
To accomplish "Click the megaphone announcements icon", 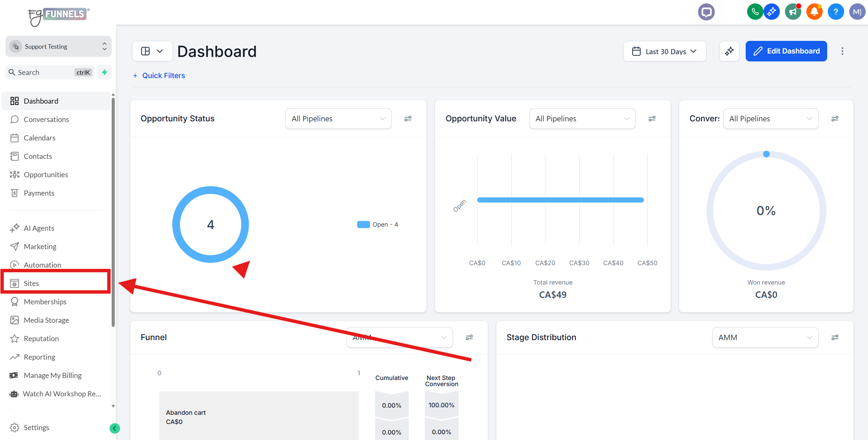I will click(793, 12).
